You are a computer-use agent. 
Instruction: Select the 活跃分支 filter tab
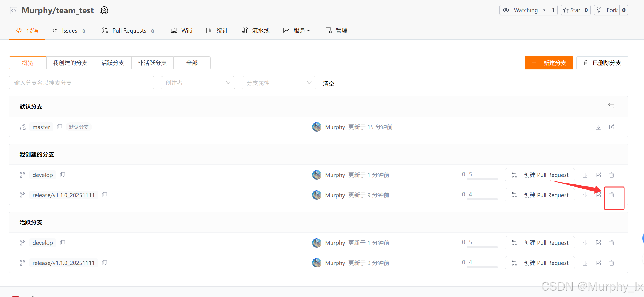[113, 63]
